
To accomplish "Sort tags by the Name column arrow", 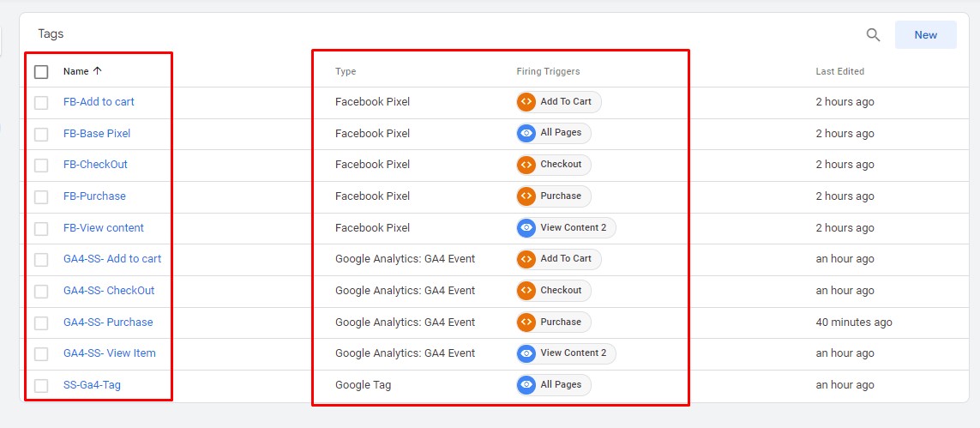I will [97, 71].
